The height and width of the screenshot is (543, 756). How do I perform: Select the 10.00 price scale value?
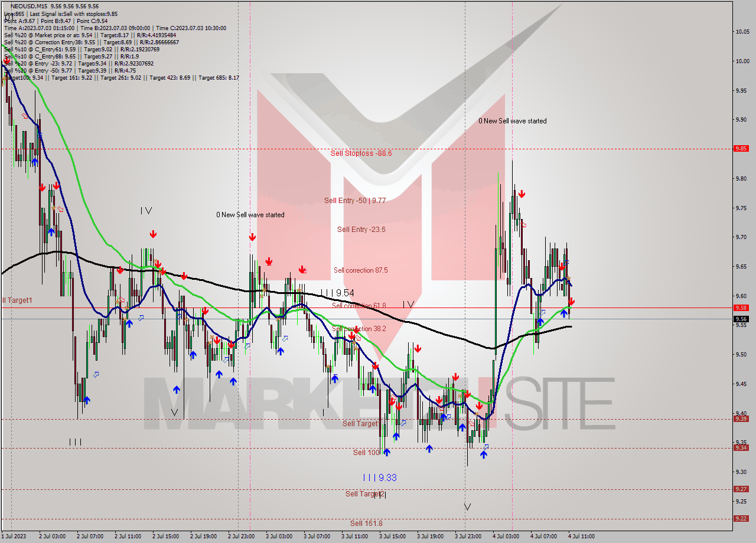742,61
